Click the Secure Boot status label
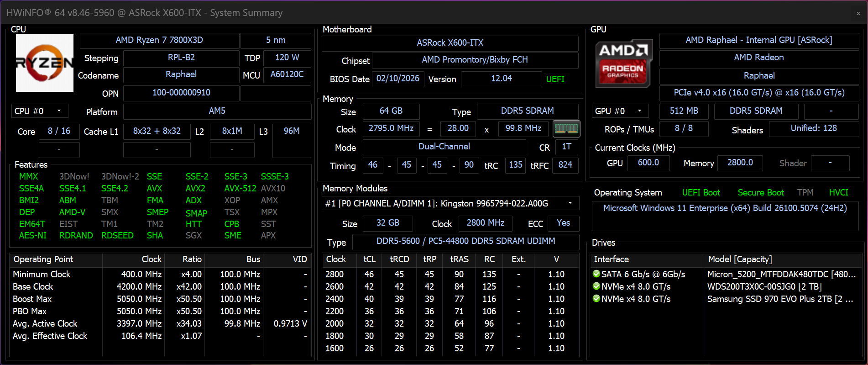The image size is (868, 365). (760, 193)
